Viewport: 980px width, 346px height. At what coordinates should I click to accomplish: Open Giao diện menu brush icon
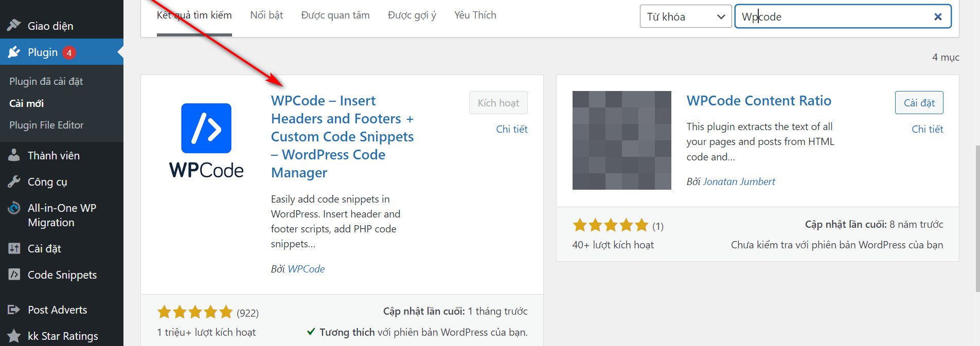(14, 25)
